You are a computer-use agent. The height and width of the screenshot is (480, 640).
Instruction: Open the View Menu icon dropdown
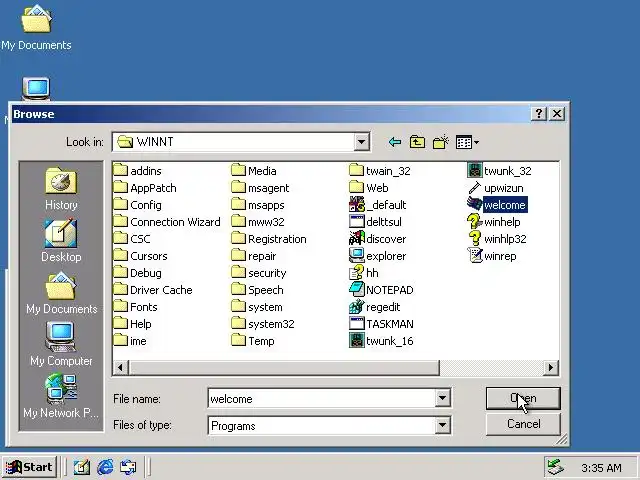point(467,142)
